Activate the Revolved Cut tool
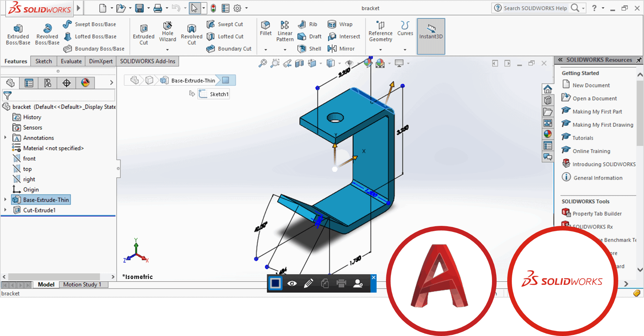This screenshot has width=644, height=336. 192,34
